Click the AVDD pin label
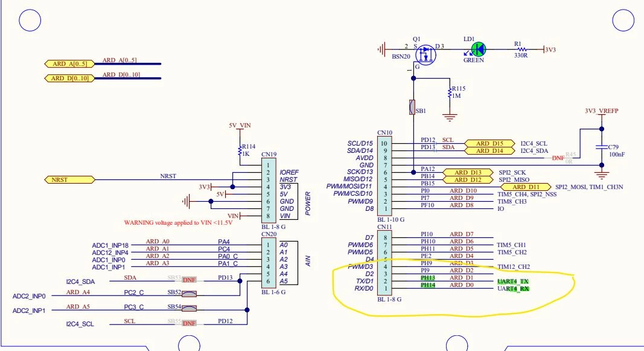 (x=365, y=158)
